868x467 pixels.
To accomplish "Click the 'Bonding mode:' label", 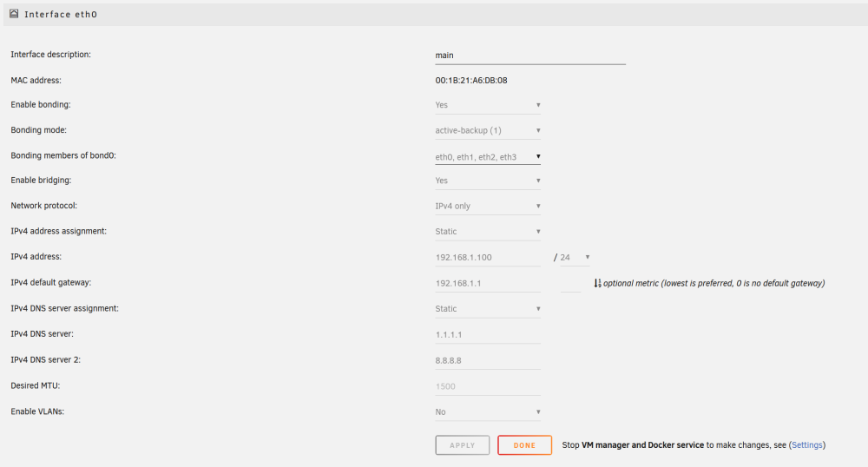I will point(39,130).
